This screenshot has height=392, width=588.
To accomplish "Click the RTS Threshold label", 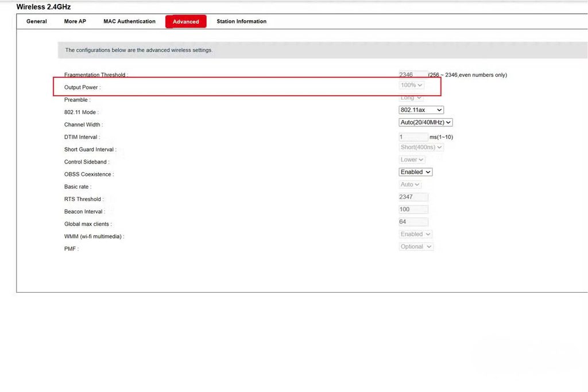I will (x=84, y=199).
